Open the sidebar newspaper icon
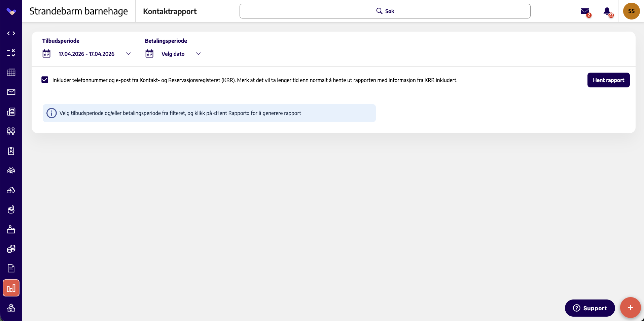Image resolution: width=644 pixels, height=321 pixels. pos(11,112)
